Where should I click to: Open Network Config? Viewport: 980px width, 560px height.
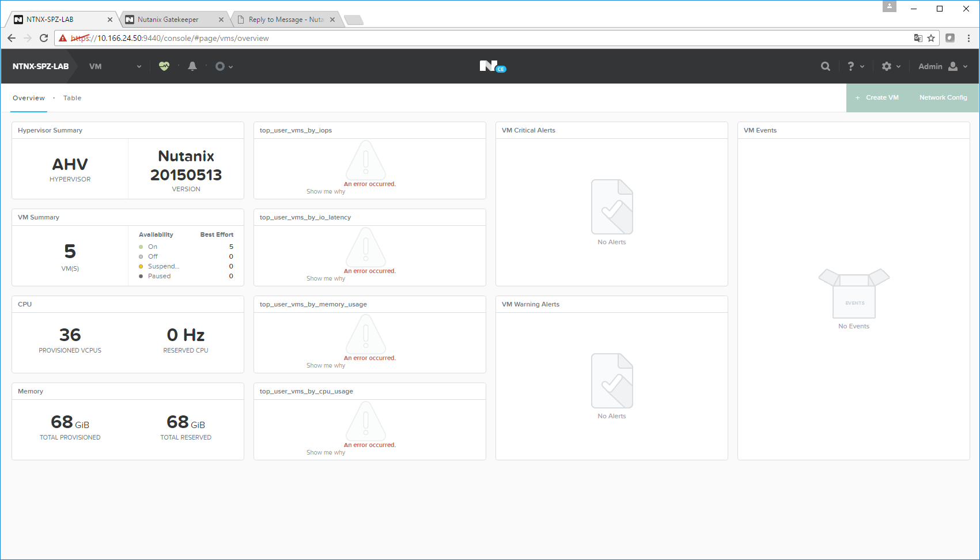tap(943, 97)
